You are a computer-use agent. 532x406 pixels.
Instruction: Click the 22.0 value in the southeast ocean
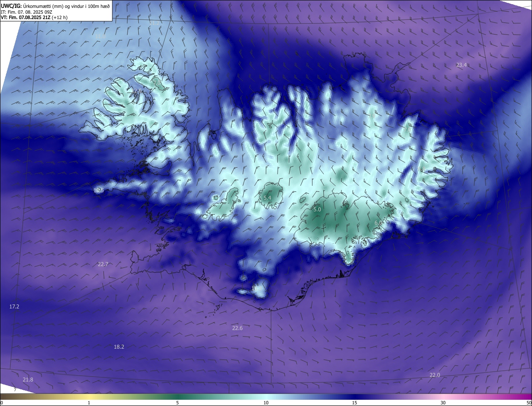[435, 375]
